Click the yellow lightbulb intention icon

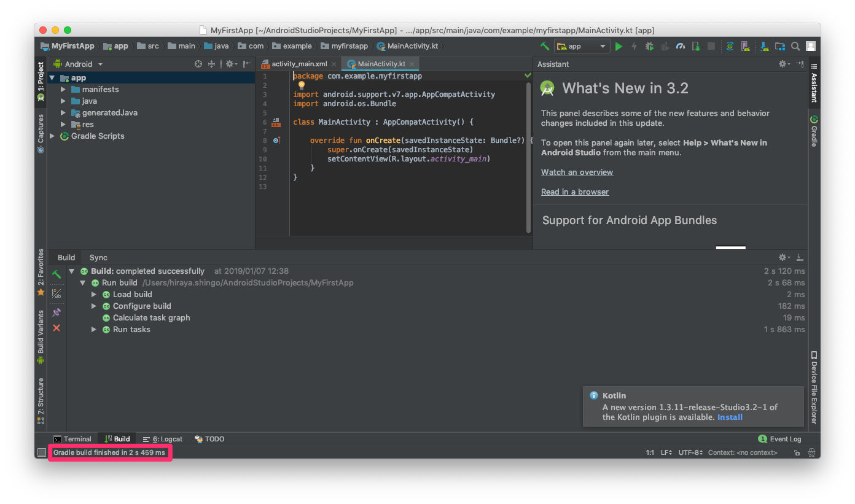[302, 85]
